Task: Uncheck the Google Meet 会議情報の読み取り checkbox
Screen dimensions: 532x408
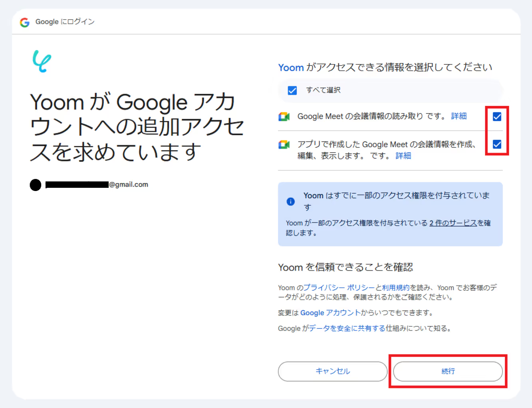Action: [497, 117]
